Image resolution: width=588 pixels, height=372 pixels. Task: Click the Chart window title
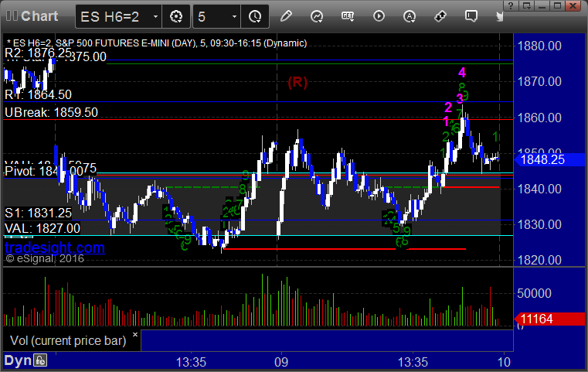tap(39, 16)
